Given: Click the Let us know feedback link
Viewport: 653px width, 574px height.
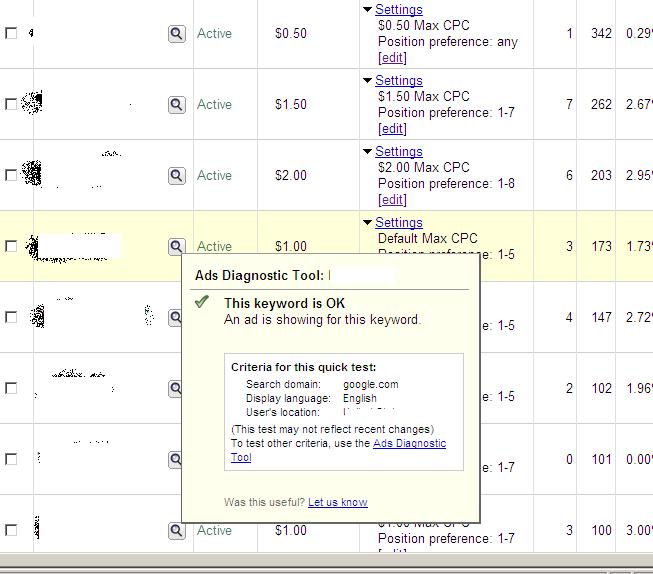Looking at the screenshot, I should click(x=338, y=502).
